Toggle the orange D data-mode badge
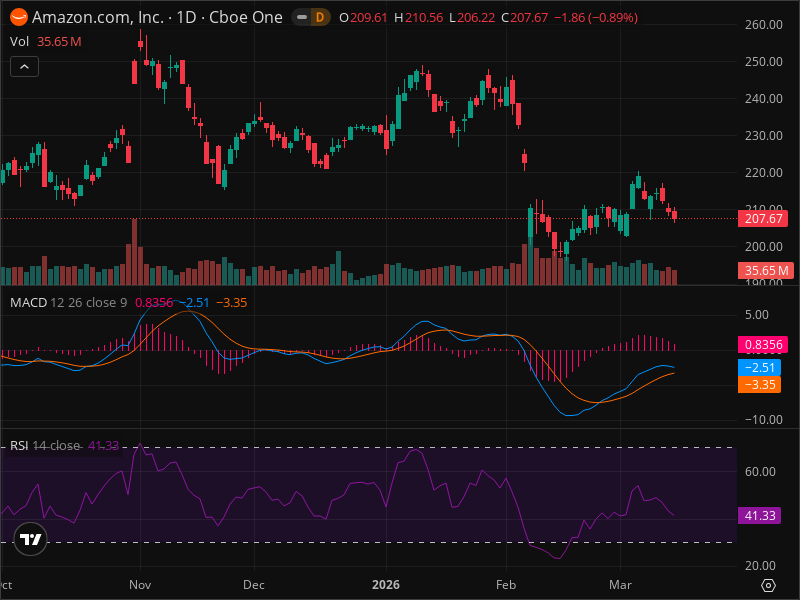 point(320,17)
